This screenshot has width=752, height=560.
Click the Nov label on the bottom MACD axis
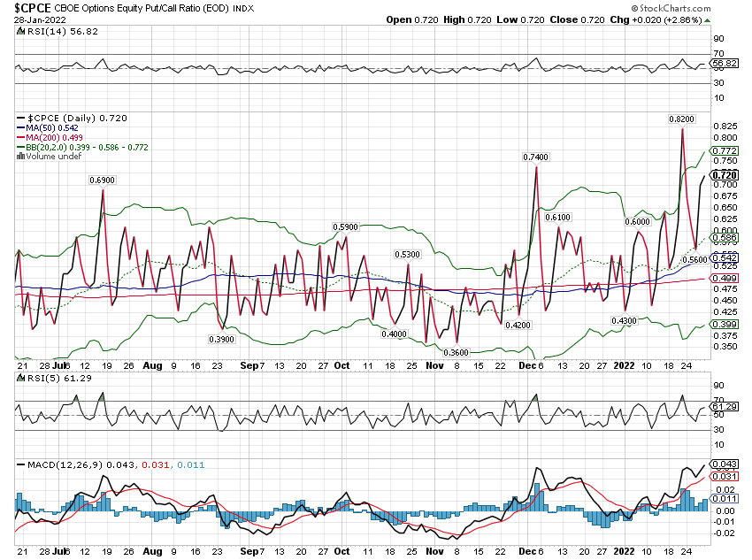coord(435,551)
